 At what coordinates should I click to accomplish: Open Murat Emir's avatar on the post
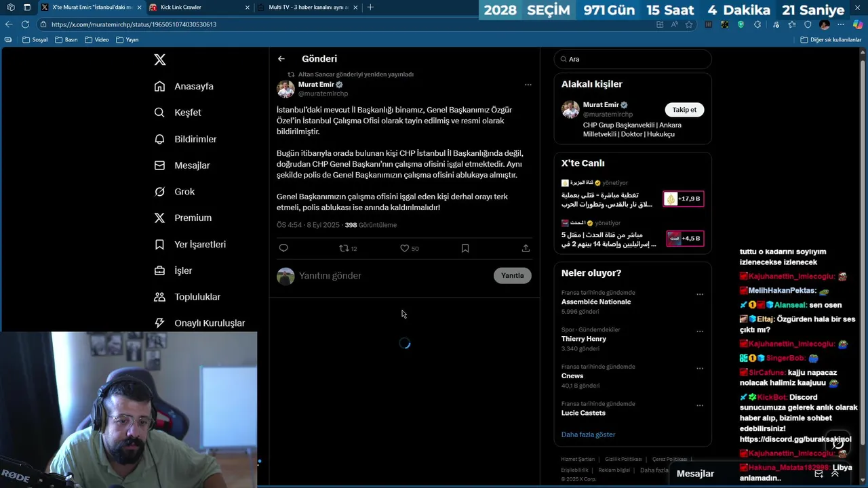(285, 89)
